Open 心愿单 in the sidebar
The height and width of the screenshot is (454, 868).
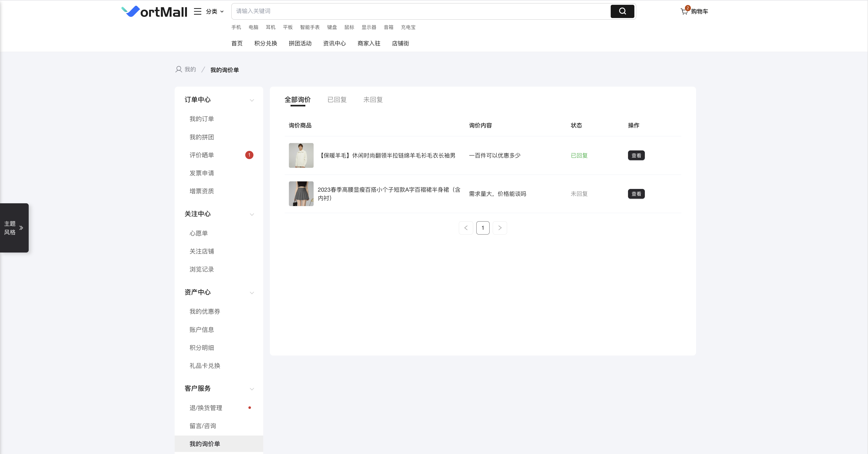click(x=199, y=233)
